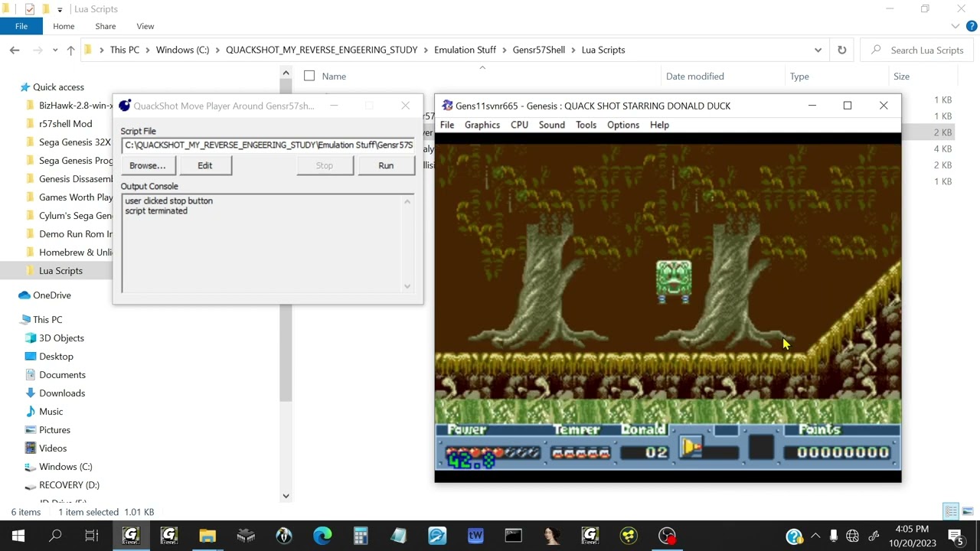The width and height of the screenshot is (980, 551).
Task: Select Emulation Stuff in breadcrumb path
Action: click(x=465, y=50)
